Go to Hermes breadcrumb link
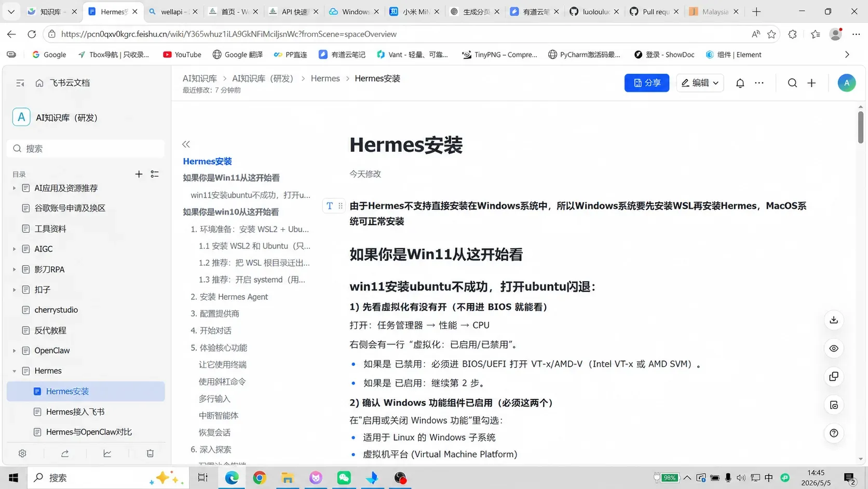868x489 pixels. (x=325, y=78)
